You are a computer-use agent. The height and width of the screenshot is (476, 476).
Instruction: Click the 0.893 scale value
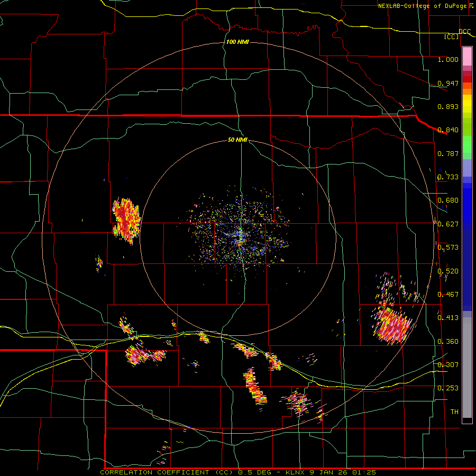click(x=448, y=106)
